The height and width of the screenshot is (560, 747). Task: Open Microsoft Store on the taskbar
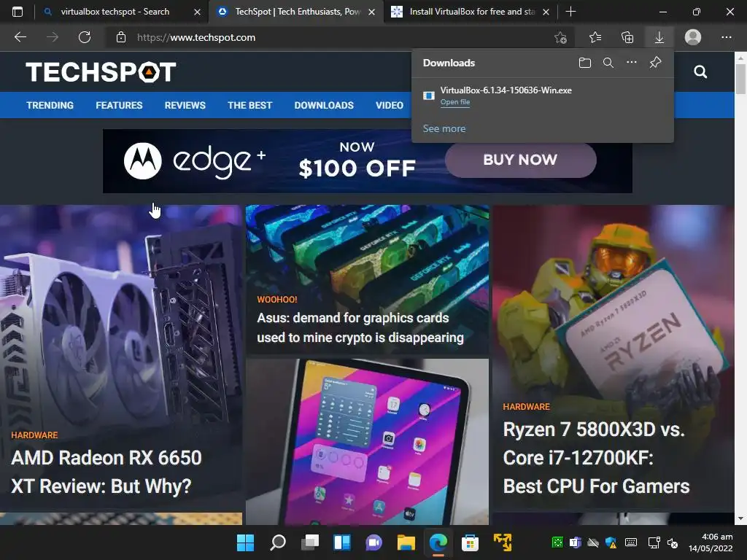click(x=470, y=542)
